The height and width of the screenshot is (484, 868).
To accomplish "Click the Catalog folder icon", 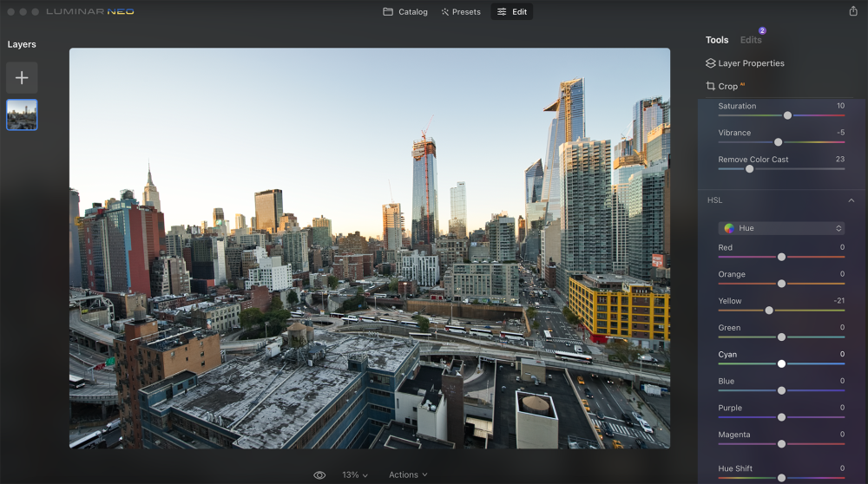I will pos(388,11).
